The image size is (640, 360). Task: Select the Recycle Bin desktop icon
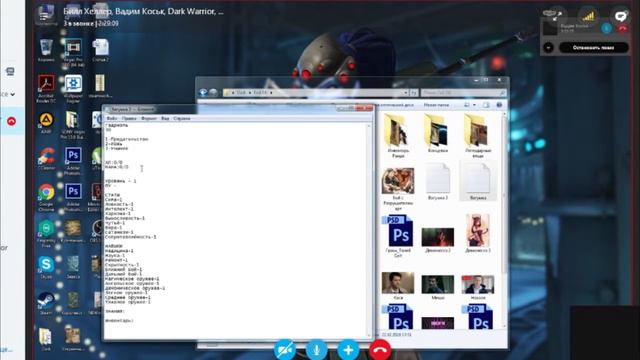[x=46, y=51]
